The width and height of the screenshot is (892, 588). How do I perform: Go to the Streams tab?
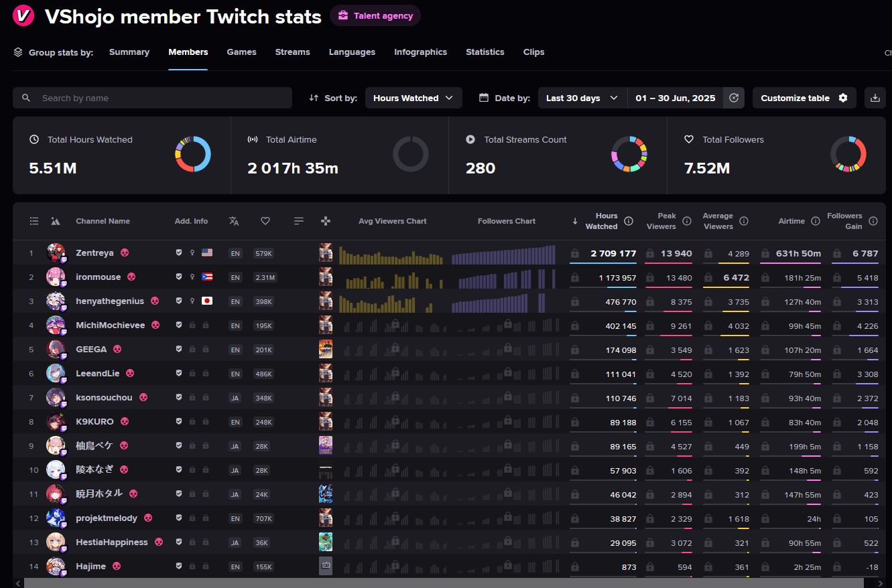pos(293,52)
